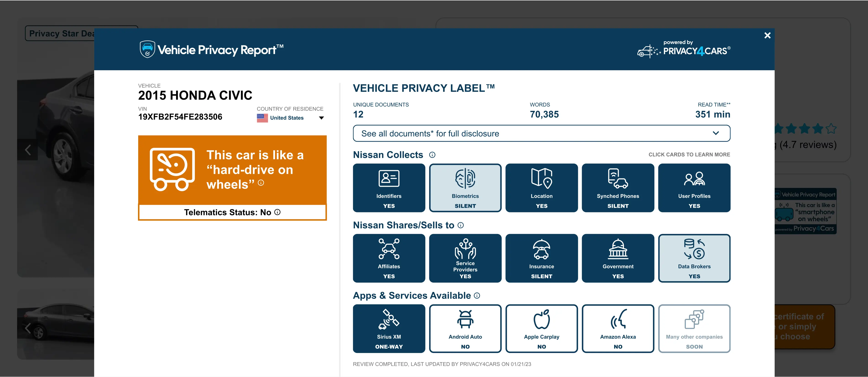Click the 351 min read time value
This screenshot has height=377, width=868.
(713, 114)
